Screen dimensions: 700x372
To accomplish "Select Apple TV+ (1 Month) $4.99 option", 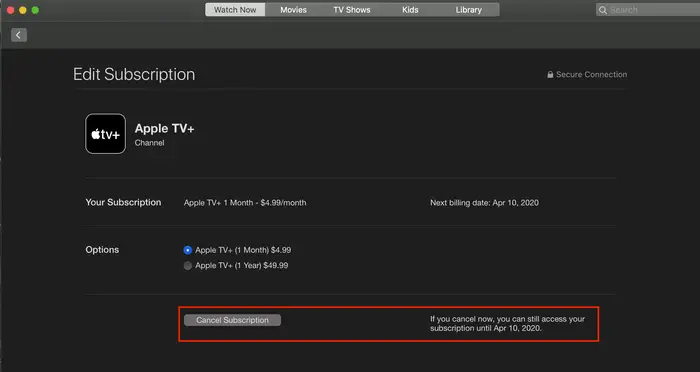I will pos(188,250).
